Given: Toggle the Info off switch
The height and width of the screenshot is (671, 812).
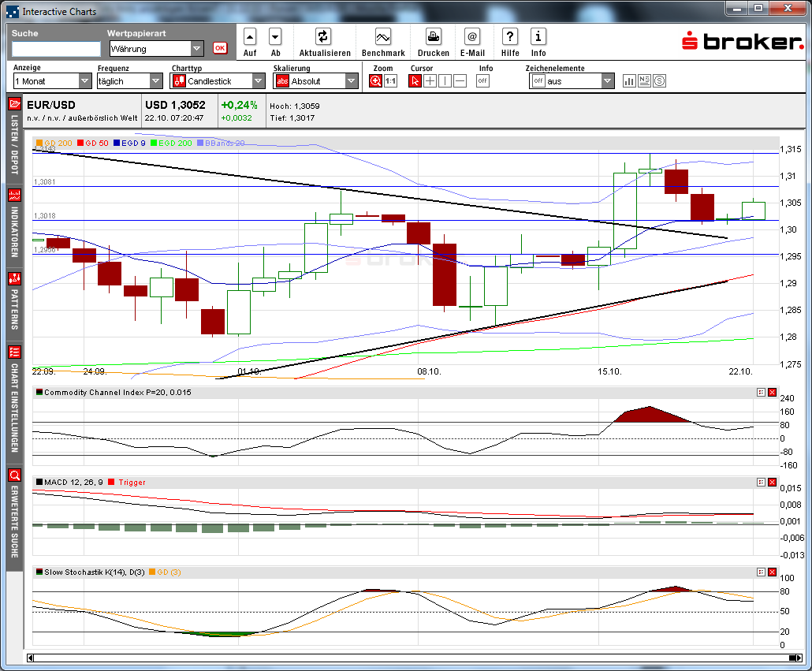Looking at the screenshot, I should click(482, 81).
